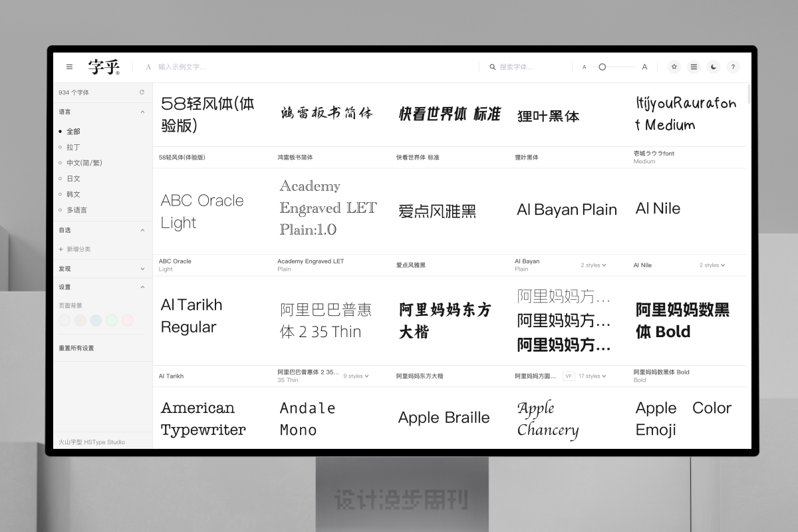Open the help question mark icon

click(x=733, y=67)
